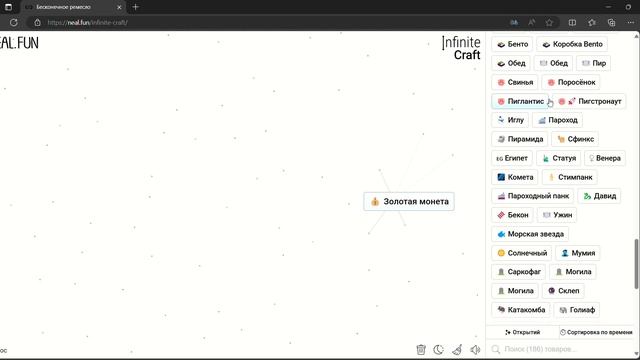Open the browser settings ellipsis menu
Screen dimensions: 640x360
coord(631,22)
